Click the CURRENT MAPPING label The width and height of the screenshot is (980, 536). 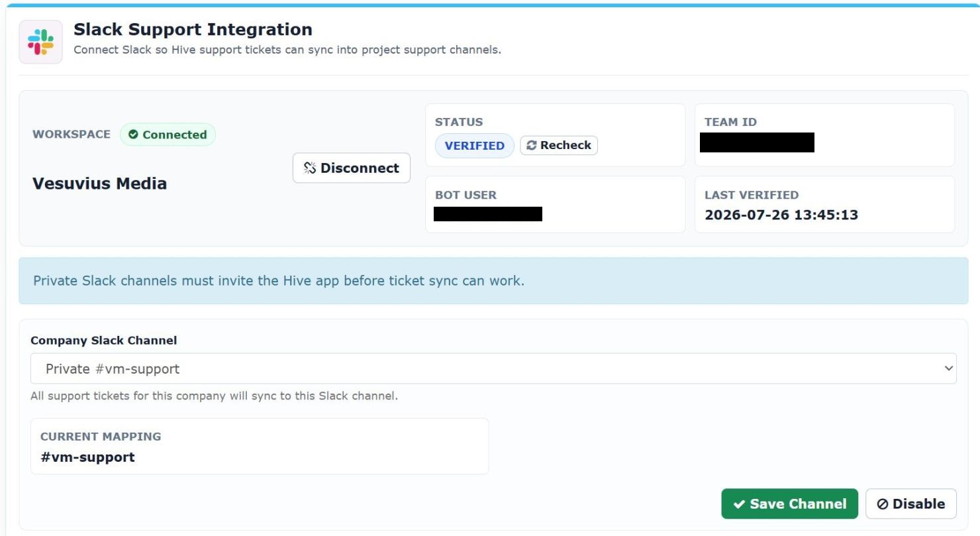[101, 437]
